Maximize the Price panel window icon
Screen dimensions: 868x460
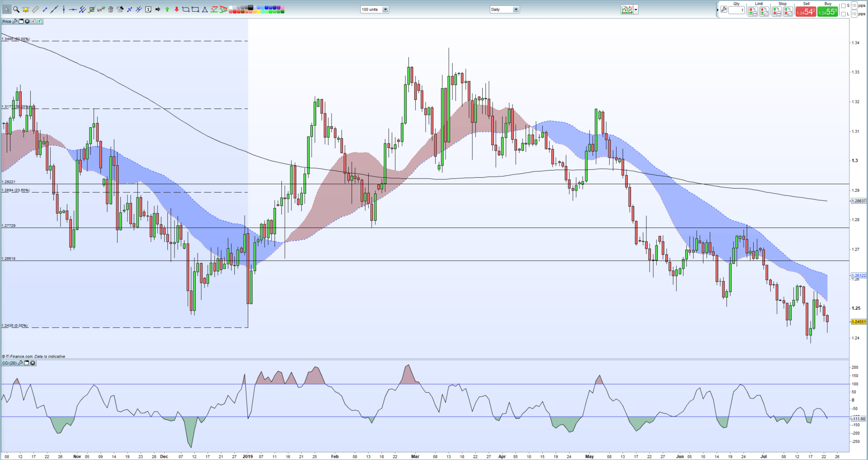[x=21, y=21]
